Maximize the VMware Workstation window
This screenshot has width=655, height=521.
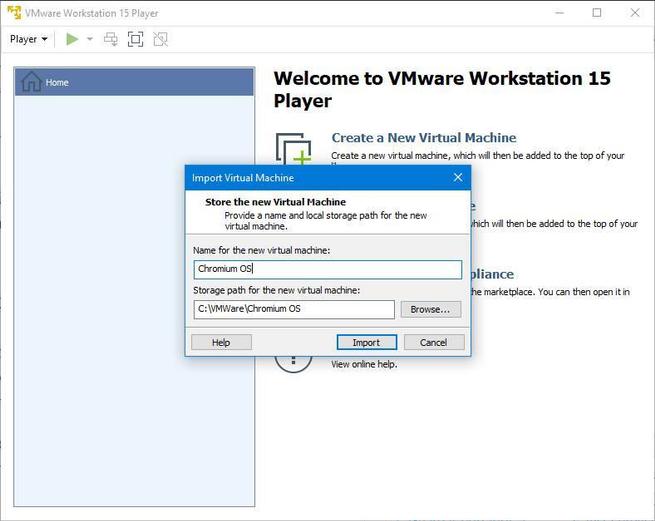pyautogui.click(x=597, y=13)
